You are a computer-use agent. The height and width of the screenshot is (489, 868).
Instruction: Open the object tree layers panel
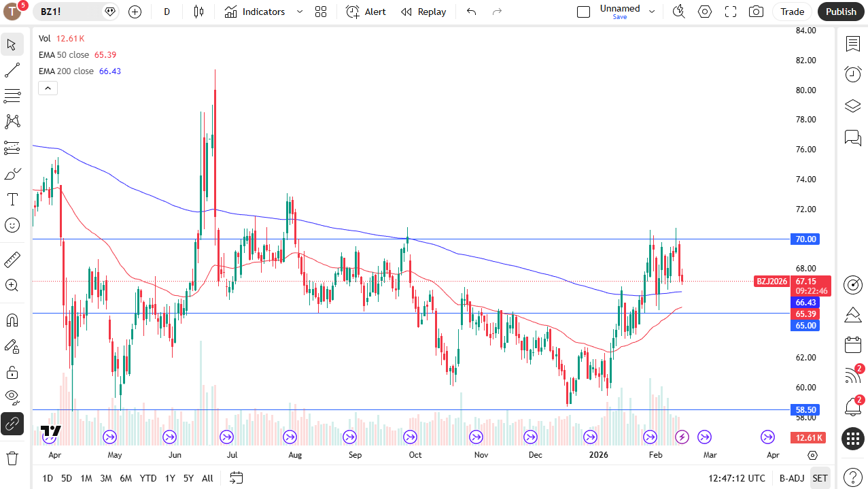852,106
